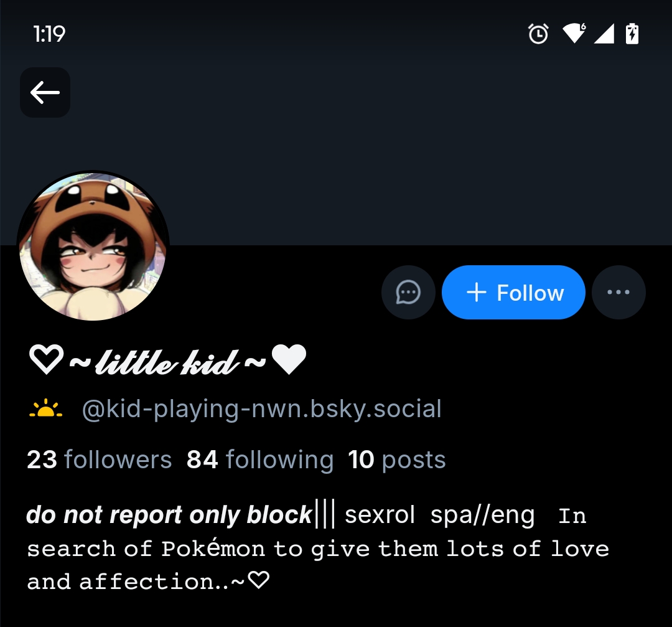Open the round profile avatar image

[93, 247]
